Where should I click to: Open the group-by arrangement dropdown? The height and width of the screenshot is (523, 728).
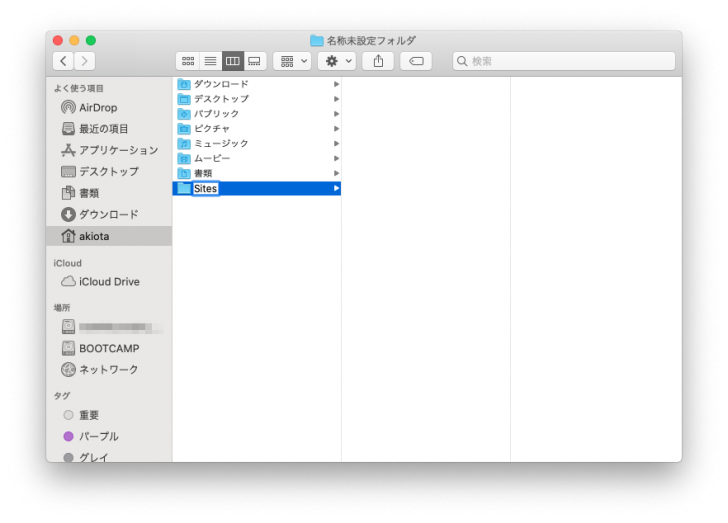(x=293, y=61)
